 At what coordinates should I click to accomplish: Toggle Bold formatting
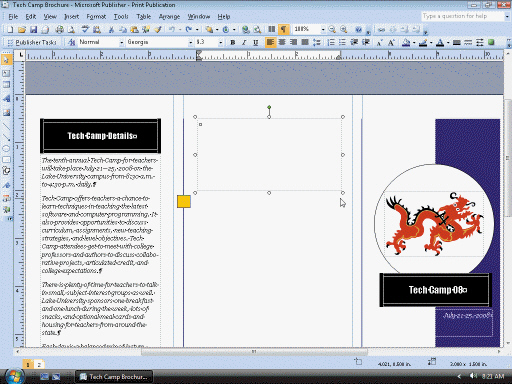click(x=233, y=42)
